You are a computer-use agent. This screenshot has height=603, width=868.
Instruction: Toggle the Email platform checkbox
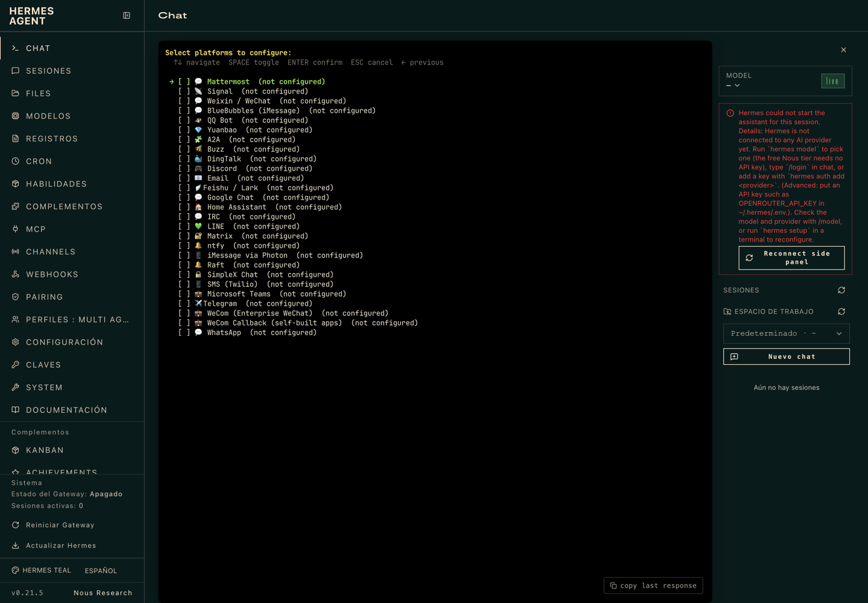pyautogui.click(x=184, y=178)
